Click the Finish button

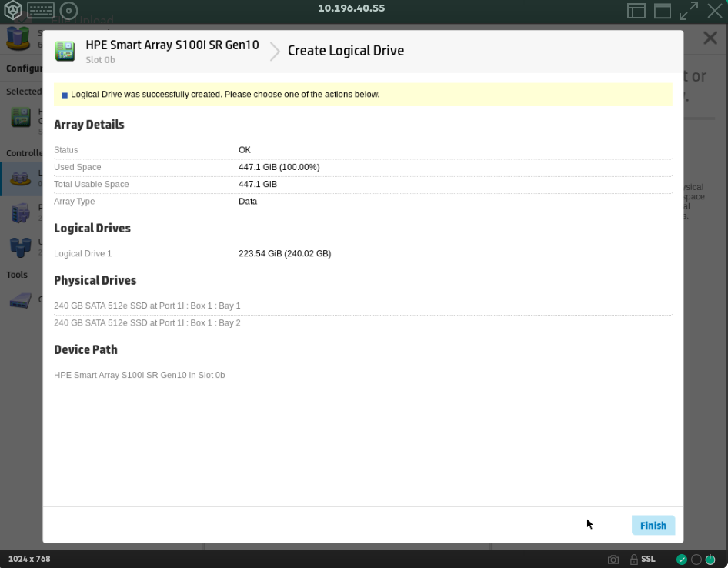pos(653,525)
